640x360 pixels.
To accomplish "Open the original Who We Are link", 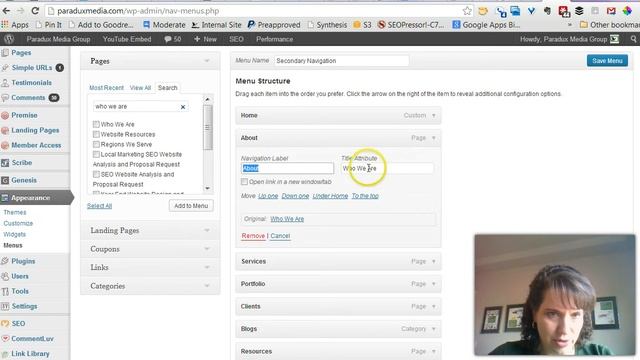I will 287,219.
